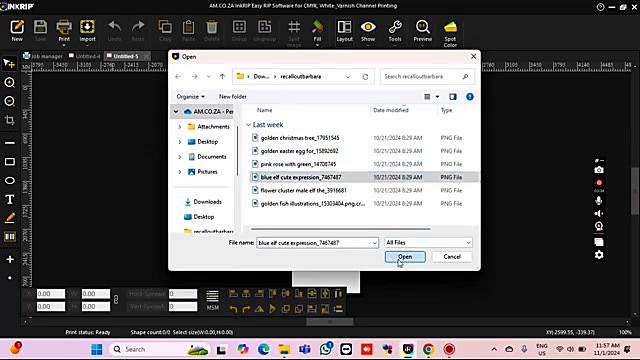
Task: Open the view options dropdown arrow
Action: coord(437,97)
